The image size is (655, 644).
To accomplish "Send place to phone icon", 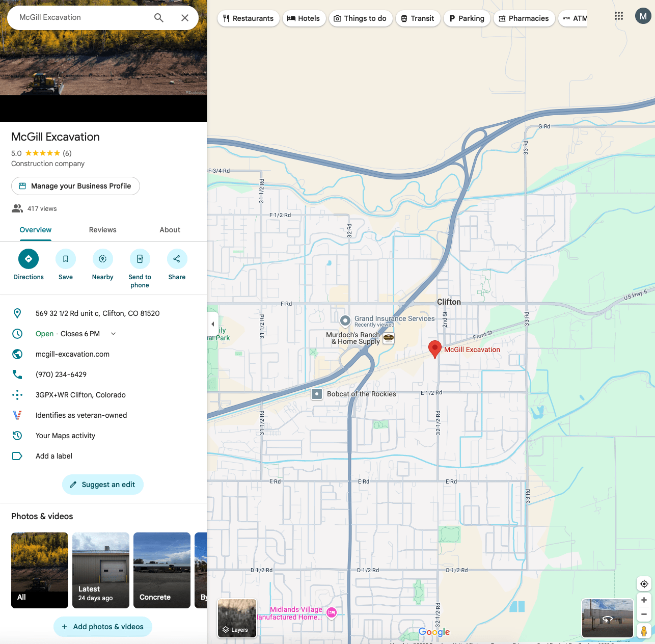I will point(140,259).
